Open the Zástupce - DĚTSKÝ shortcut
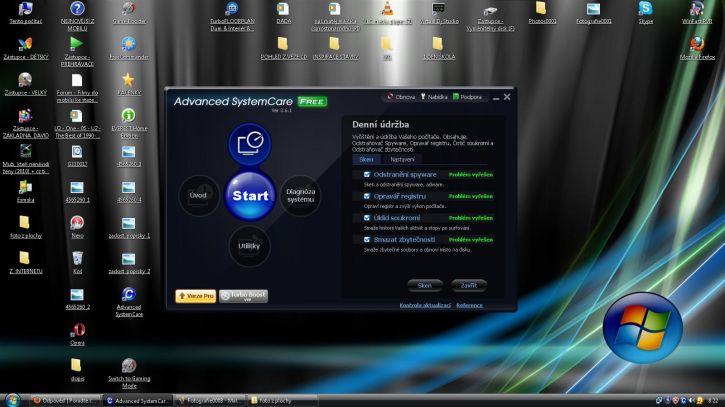725x407 pixels. (25, 48)
